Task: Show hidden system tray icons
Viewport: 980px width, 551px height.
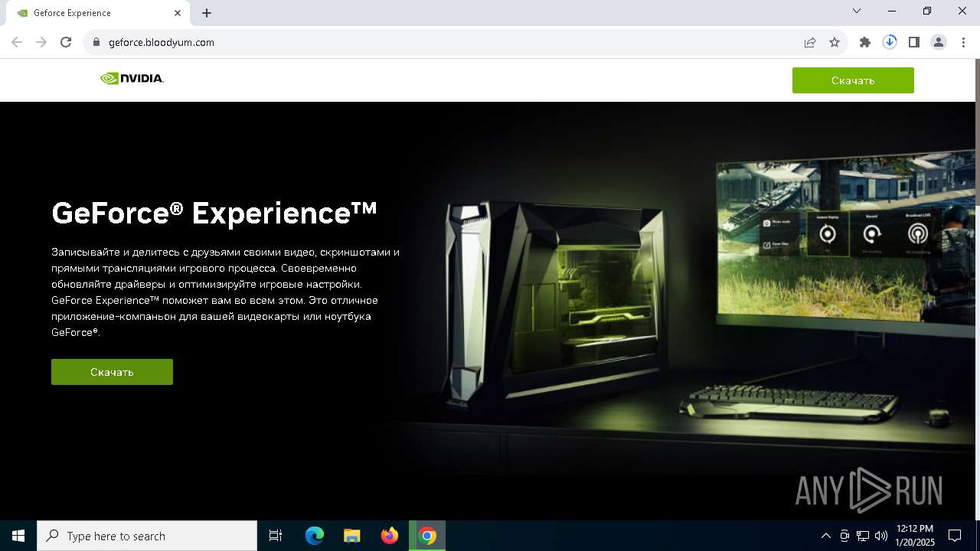Action: [x=825, y=536]
